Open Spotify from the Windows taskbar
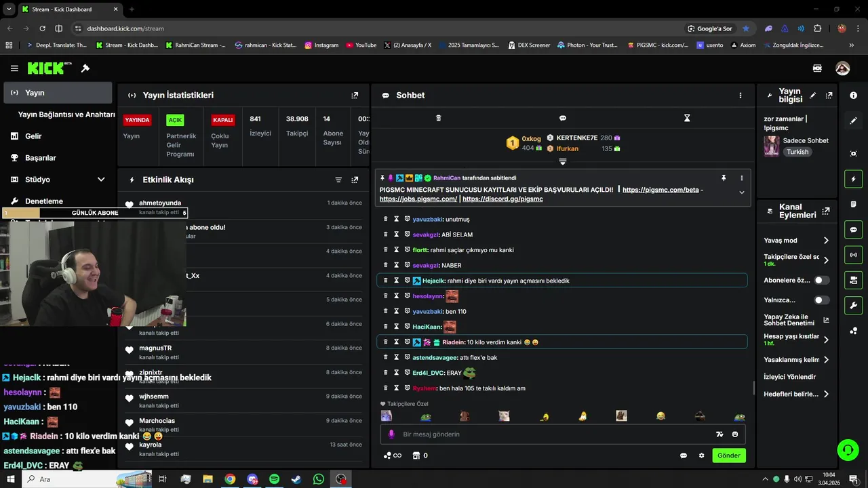Image resolution: width=868 pixels, height=488 pixels. tap(274, 479)
